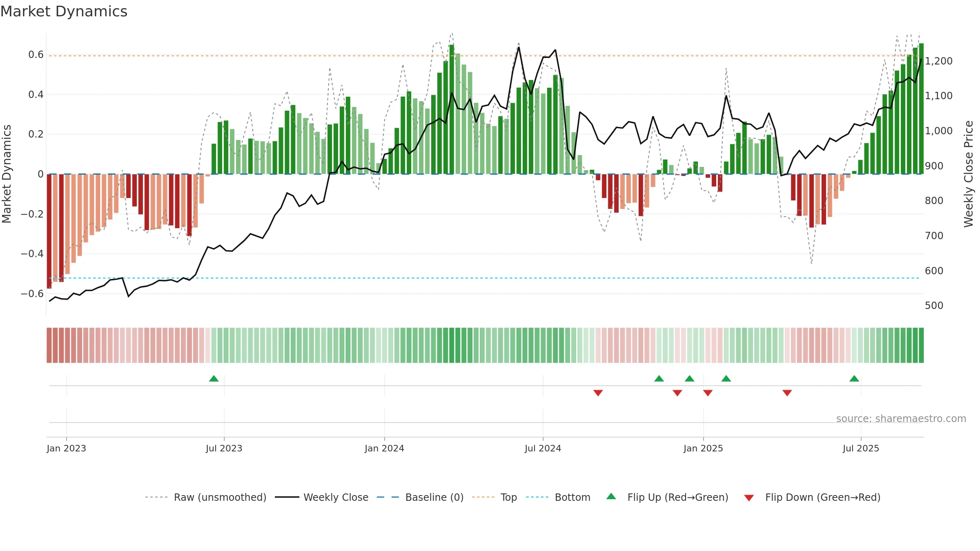The width and height of the screenshot is (980, 551).
Task: Click the −0.2 left axis tick label
Action: (32, 214)
